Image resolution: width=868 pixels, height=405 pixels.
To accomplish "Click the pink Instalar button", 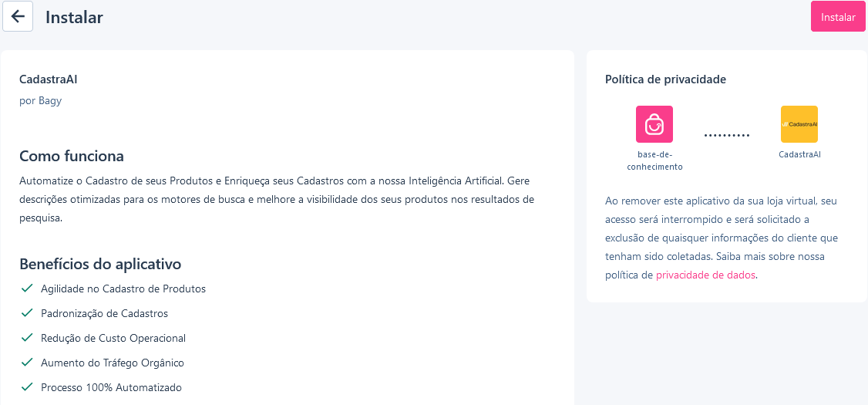I will (x=838, y=17).
